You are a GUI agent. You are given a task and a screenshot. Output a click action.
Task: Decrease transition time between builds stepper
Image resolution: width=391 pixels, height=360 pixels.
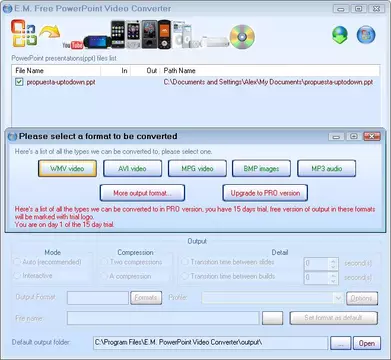[333, 281]
